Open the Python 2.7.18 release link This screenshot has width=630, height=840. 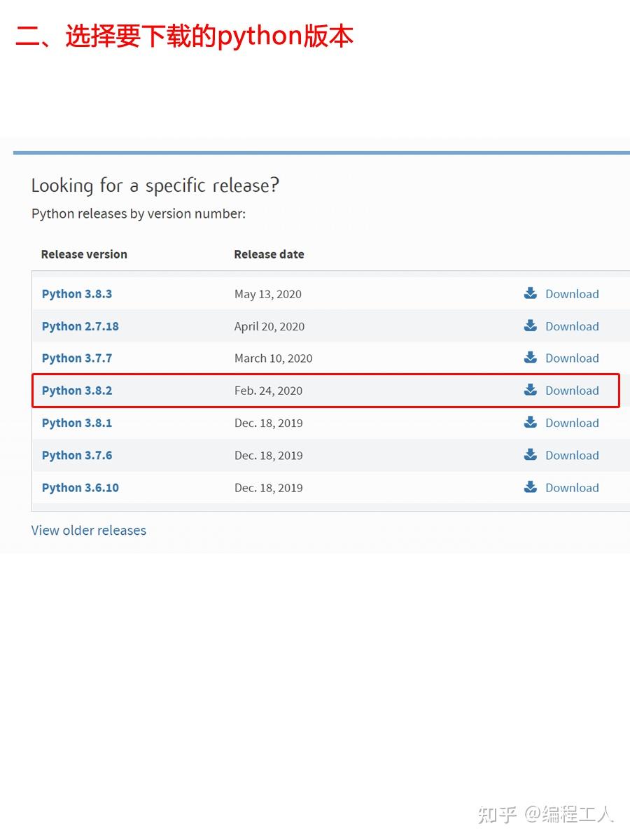tap(80, 326)
